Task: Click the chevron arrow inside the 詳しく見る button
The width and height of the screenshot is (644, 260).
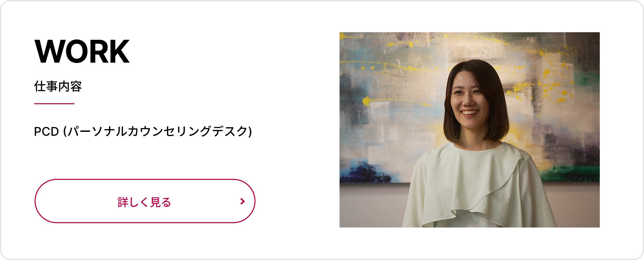Action: 243,201
